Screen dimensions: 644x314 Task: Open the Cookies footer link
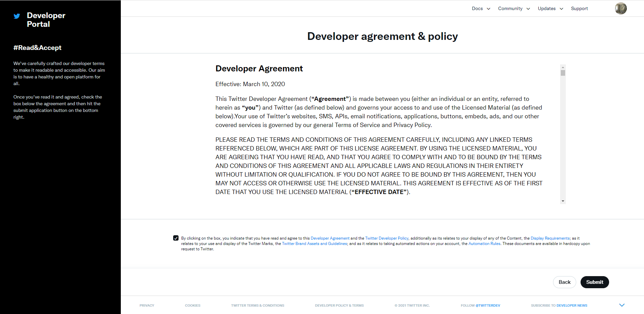(193, 305)
